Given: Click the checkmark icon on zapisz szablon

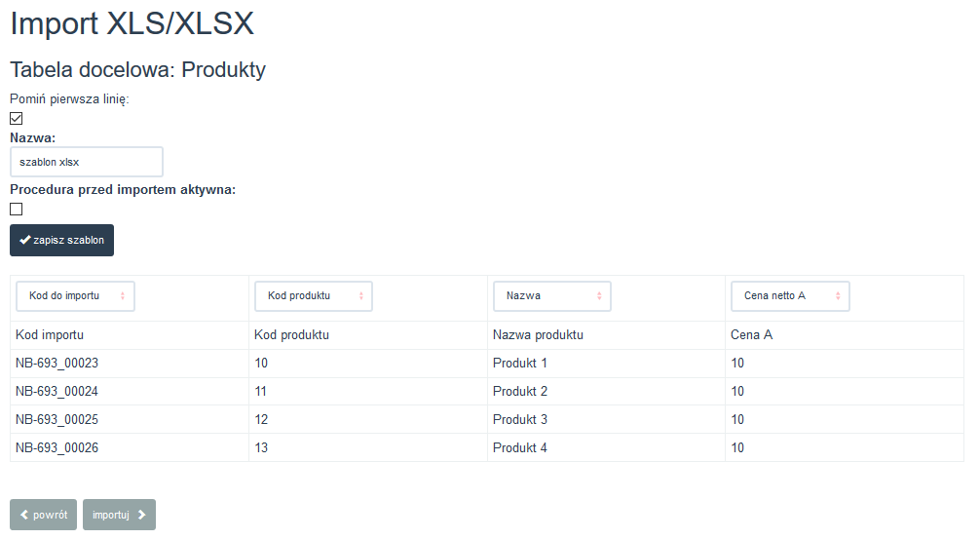Looking at the screenshot, I should [25, 240].
